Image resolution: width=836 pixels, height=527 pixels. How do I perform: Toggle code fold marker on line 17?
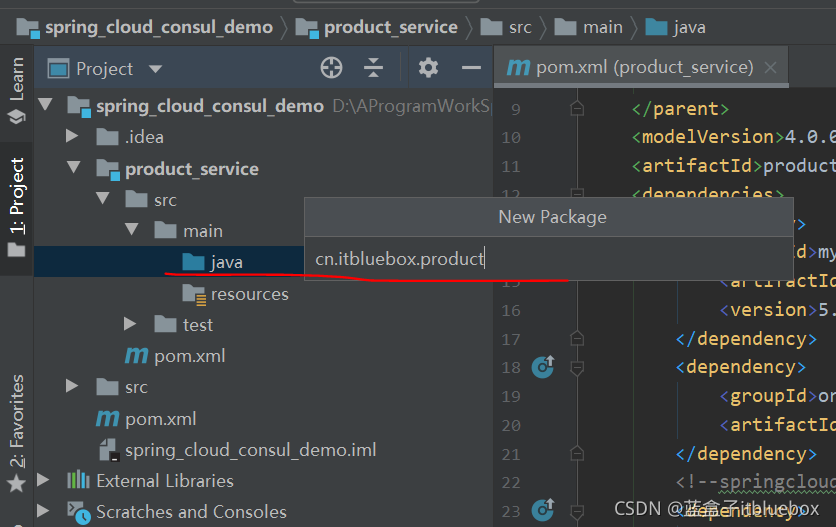[x=577, y=339]
